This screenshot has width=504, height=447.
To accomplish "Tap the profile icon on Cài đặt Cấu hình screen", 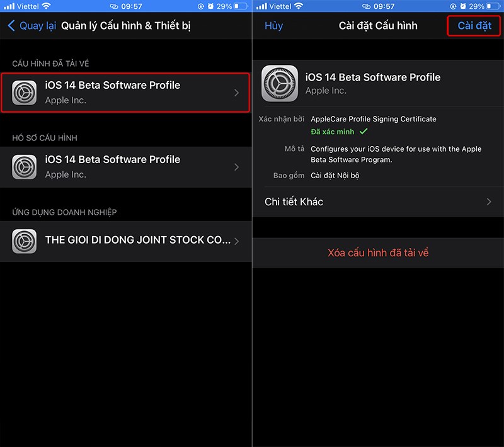I will click(x=279, y=84).
